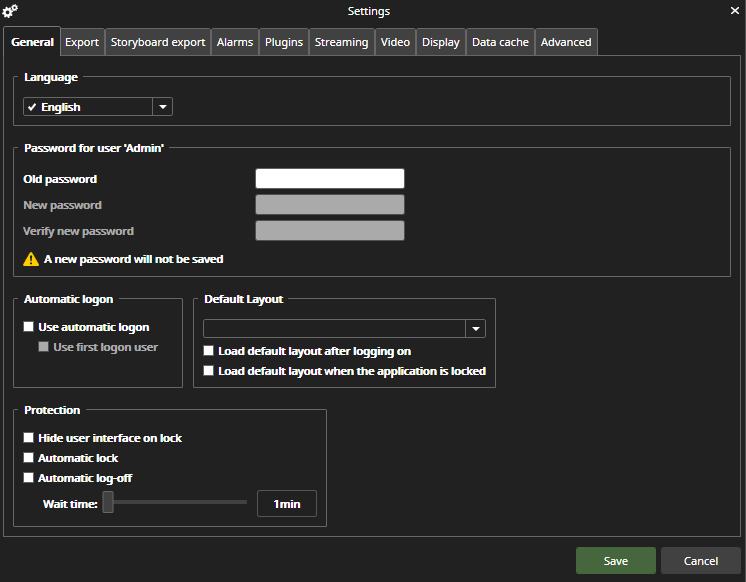Switch to the Export tab
This screenshot has height=582, width=746.
pos(82,42)
